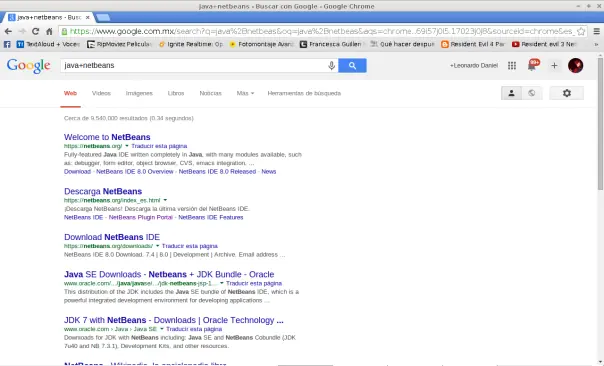Viewport: 604px width, 366px height.
Task: Reload the page with the refresh icon
Action: (x=35, y=31)
